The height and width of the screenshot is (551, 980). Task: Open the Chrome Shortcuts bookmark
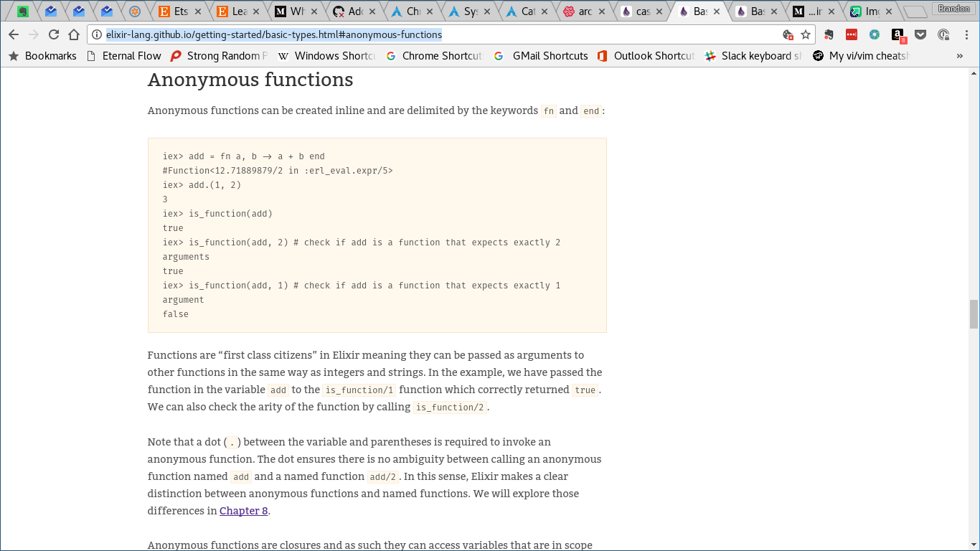tap(434, 56)
